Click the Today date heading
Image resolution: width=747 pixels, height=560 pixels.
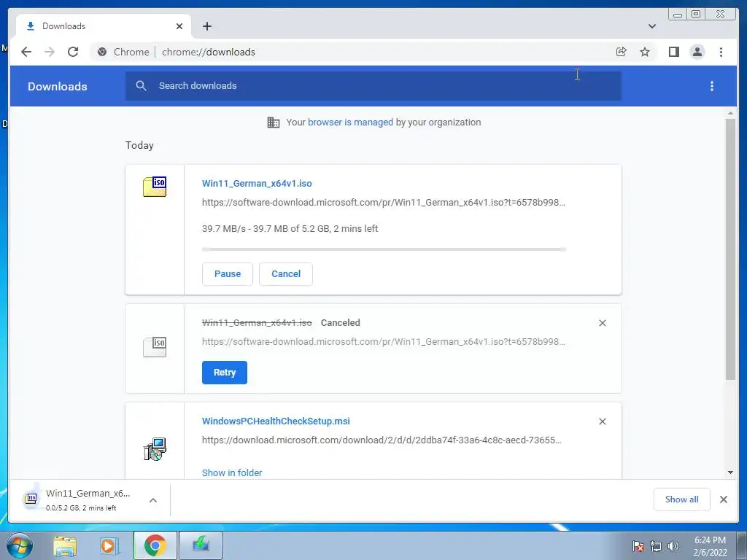(x=139, y=145)
